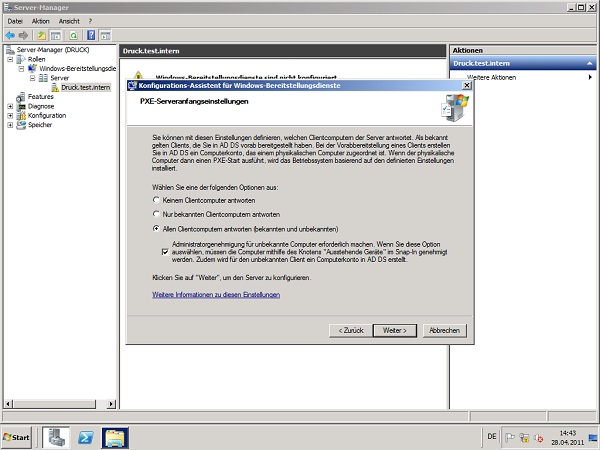Click the Up one level toolbar icon
The width and height of the screenshot is (600, 450).
(41, 36)
